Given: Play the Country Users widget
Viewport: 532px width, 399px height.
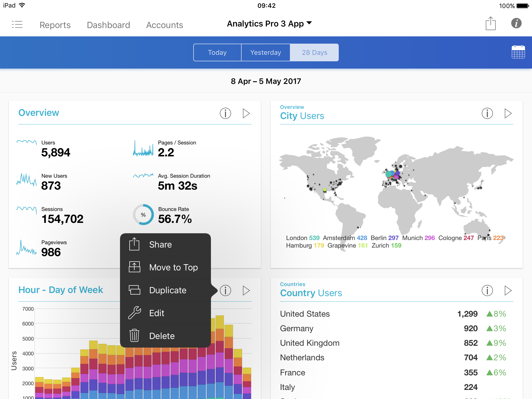Looking at the screenshot, I should [508, 290].
